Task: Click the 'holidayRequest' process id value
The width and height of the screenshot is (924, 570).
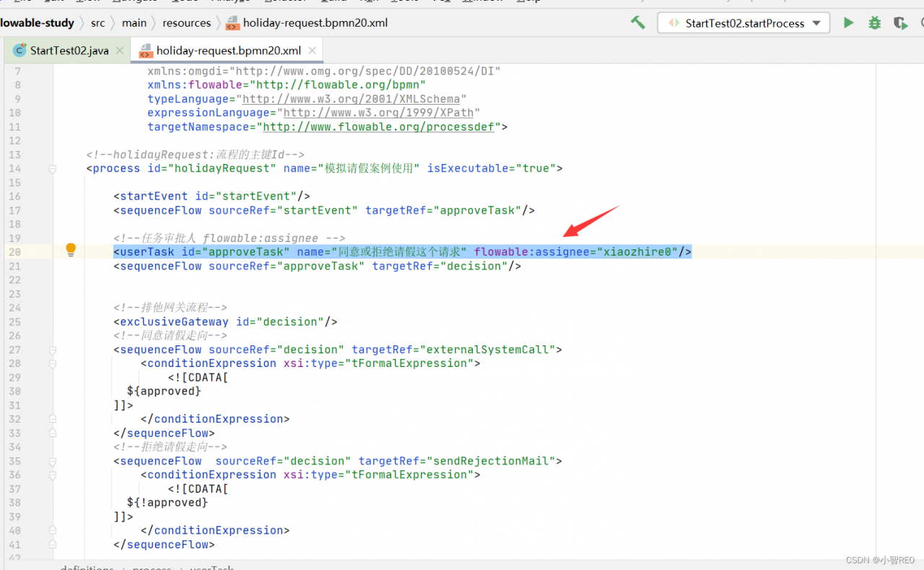Action: (221, 168)
